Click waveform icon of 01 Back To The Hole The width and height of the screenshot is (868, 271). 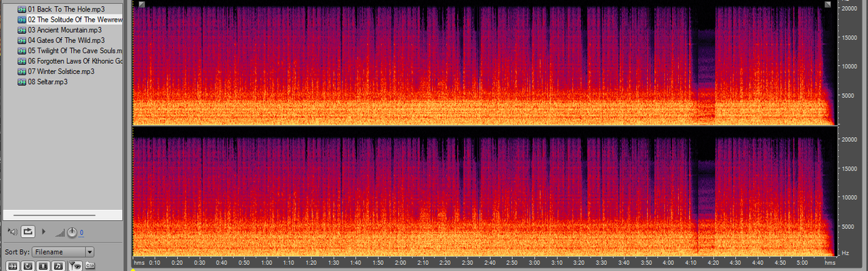pyautogui.click(x=22, y=10)
